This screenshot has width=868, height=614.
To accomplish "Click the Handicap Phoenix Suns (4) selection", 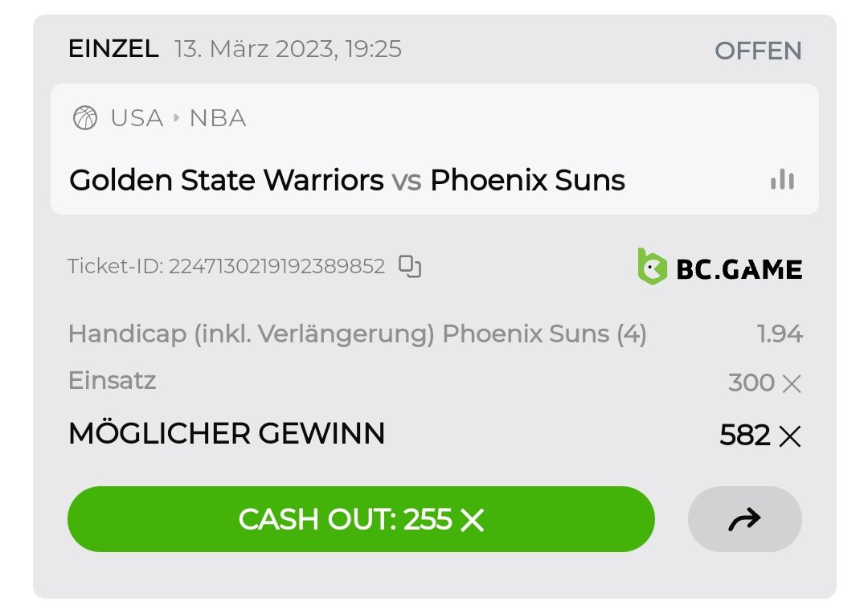I will [357, 334].
